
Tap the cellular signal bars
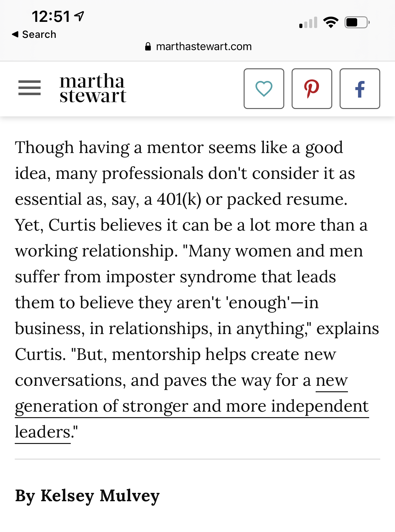click(308, 23)
